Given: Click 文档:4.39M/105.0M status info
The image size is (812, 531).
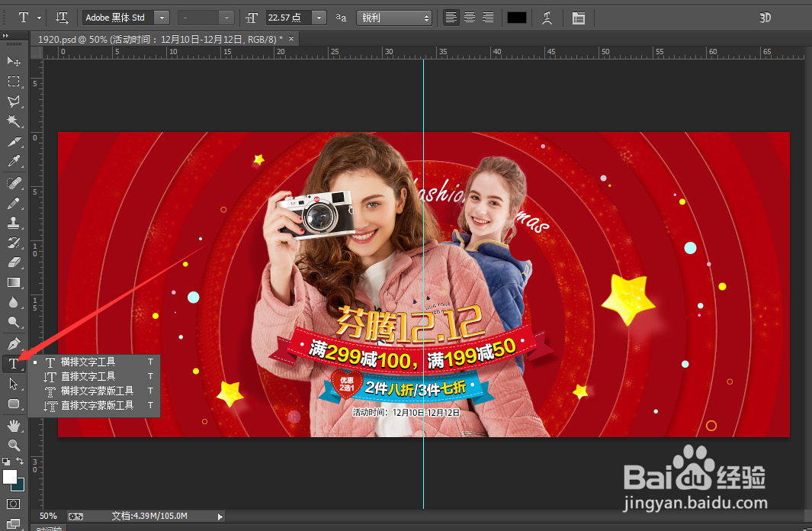Looking at the screenshot, I should (x=149, y=516).
